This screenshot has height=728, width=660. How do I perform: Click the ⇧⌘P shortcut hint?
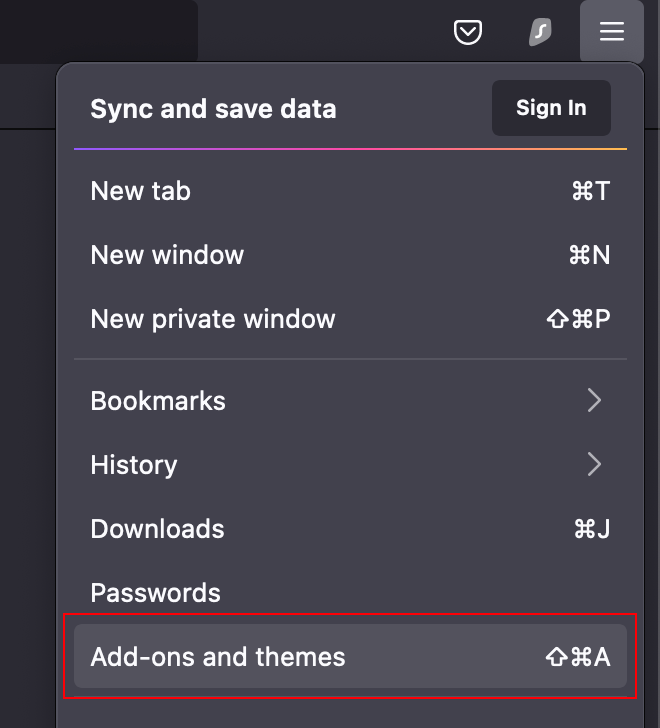(578, 319)
